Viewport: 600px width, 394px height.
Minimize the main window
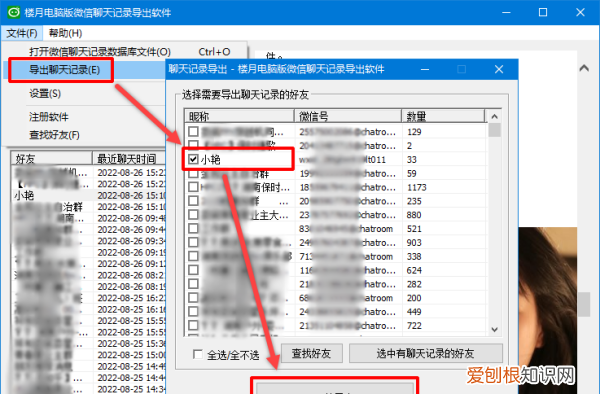tap(506, 12)
